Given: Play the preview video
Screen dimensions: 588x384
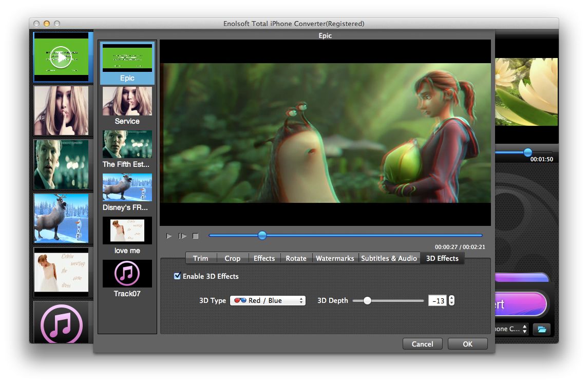Looking at the screenshot, I should point(169,236).
